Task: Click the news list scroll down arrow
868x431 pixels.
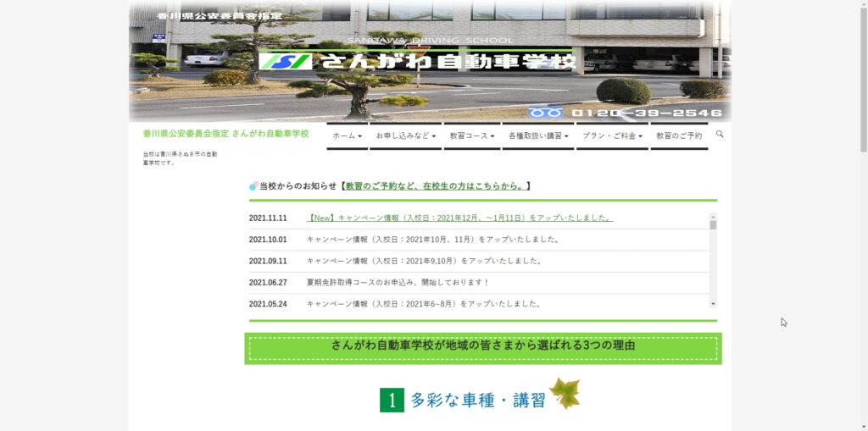Action: [x=713, y=304]
